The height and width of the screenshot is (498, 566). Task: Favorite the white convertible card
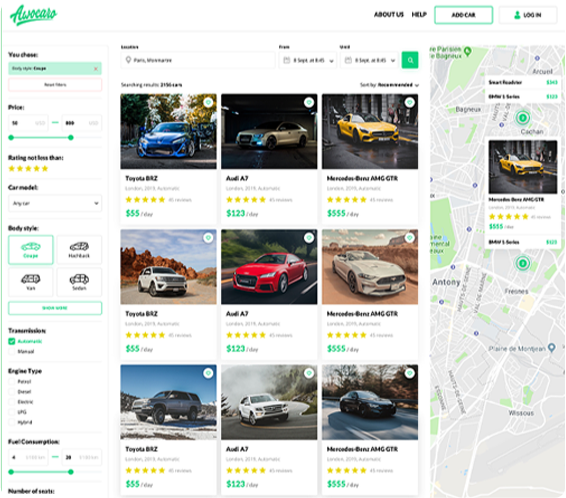[409, 238]
